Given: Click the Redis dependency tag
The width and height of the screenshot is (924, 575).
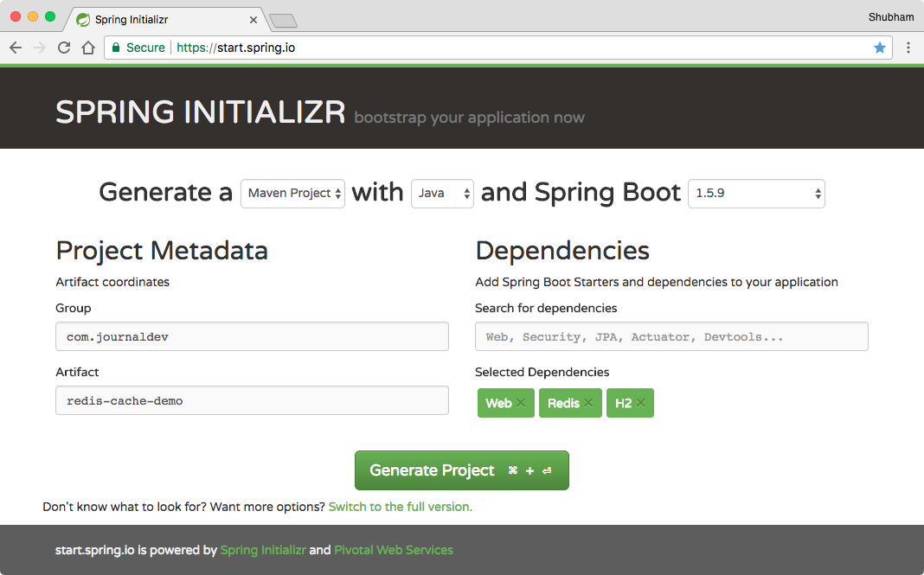Looking at the screenshot, I should [570, 403].
